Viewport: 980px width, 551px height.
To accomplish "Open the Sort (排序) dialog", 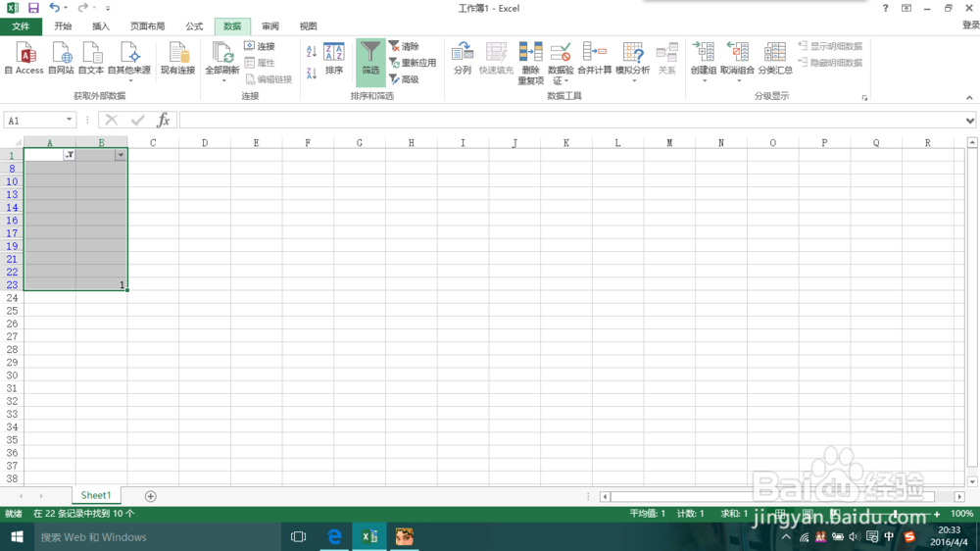I will tap(334, 59).
